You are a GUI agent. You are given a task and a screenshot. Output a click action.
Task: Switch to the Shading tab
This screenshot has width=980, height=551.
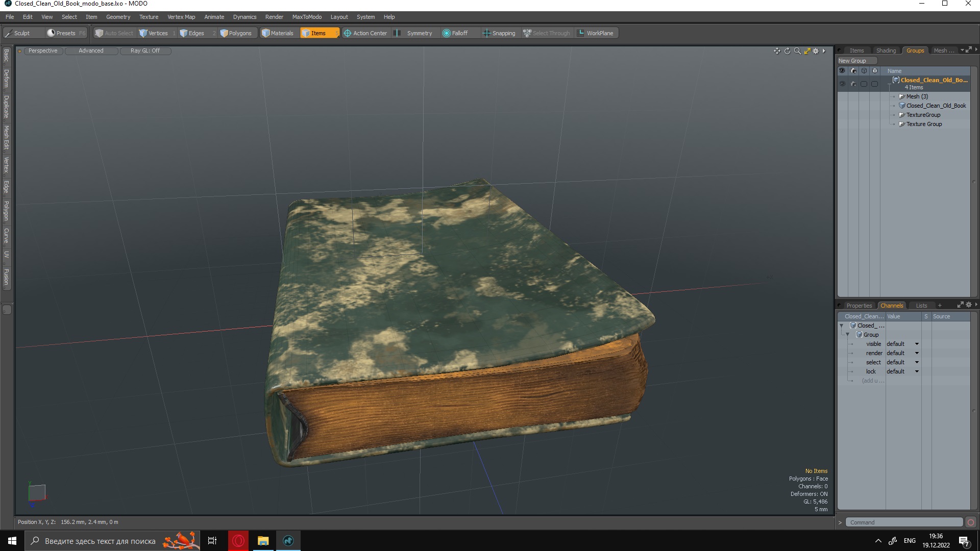coord(886,51)
